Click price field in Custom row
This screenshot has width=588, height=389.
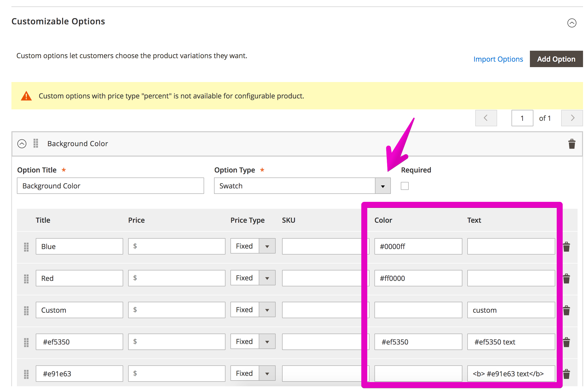177,310
